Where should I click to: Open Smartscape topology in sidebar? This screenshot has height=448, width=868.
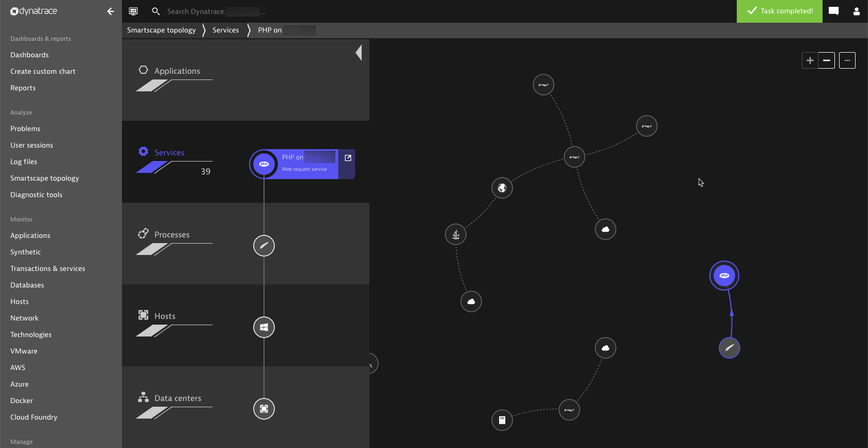(x=44, y=178)
